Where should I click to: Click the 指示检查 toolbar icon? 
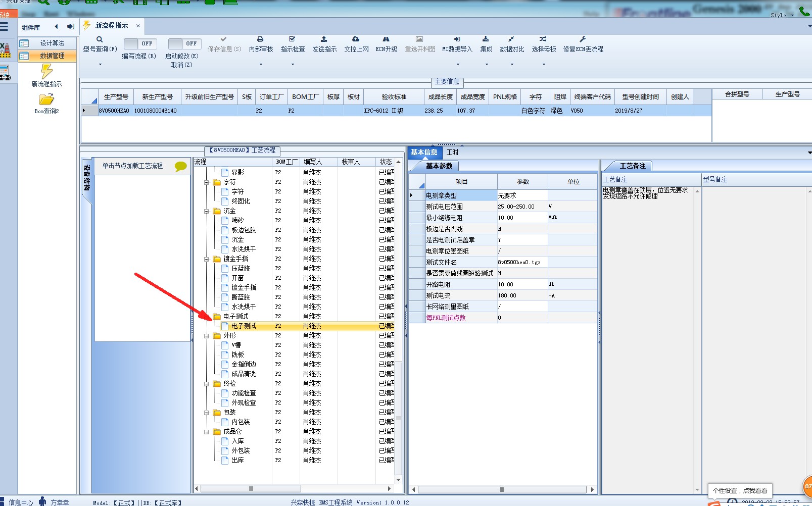pos(292,39)
